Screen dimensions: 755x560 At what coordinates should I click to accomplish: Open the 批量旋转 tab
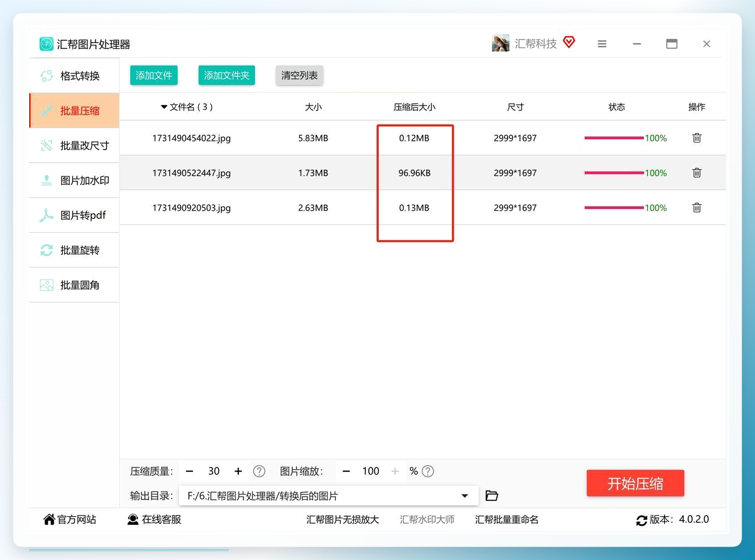[x=74, y=250]
